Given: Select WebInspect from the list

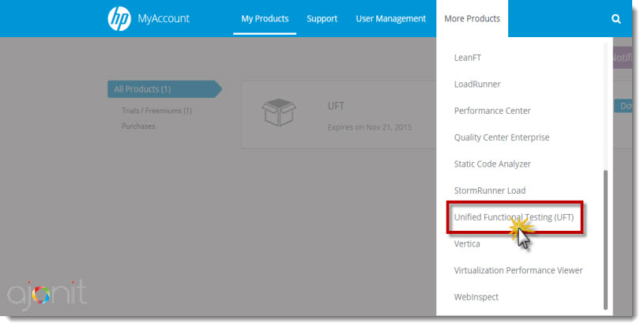Looking at the screenshot, I should point(476,296).
